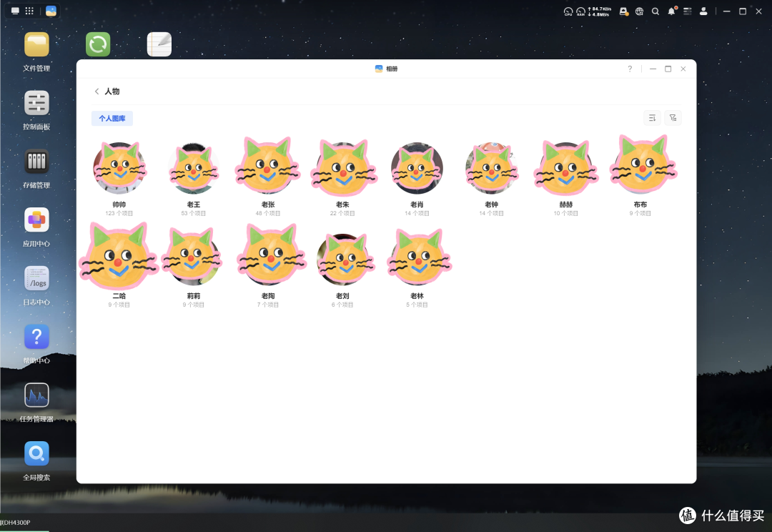Open the 老王 person thumbnail
The width and height of the screenshot is (772, 532).
194,167
